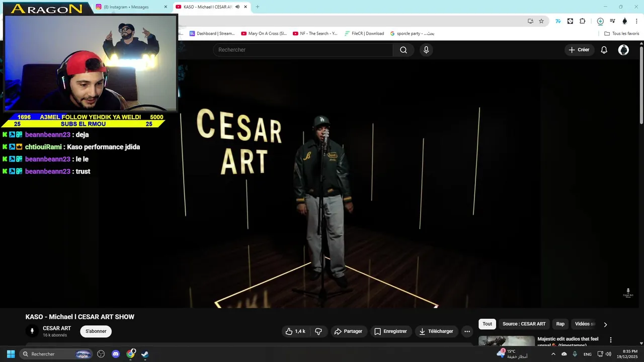Mute the audio on the KASO tab
The image size is (644, 362).
[237, 7]
